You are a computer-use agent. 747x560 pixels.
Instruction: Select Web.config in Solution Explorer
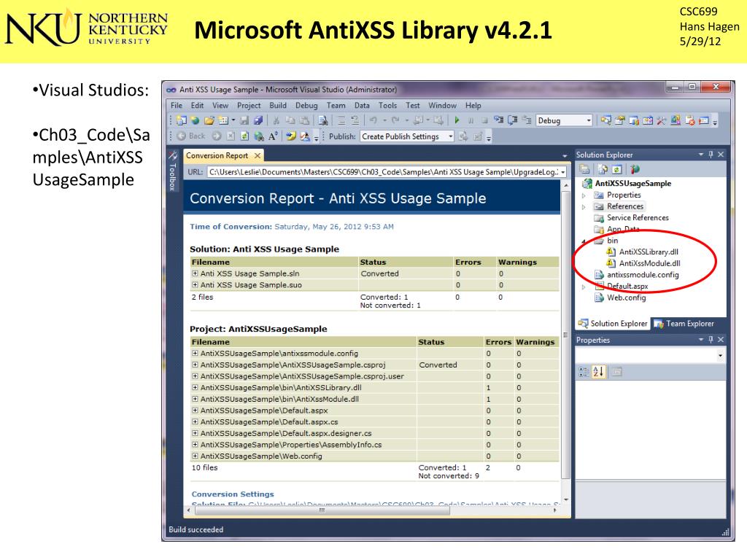[626, 297]
